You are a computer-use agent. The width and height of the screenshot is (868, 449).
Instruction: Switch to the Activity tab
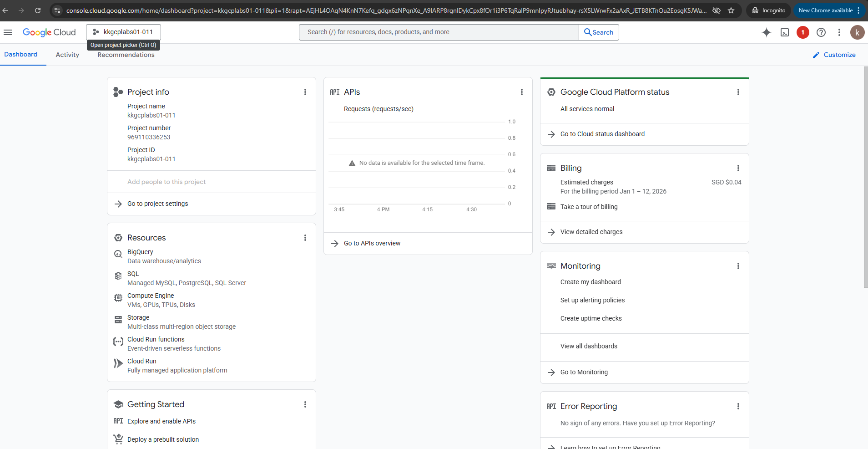point(67,55)
